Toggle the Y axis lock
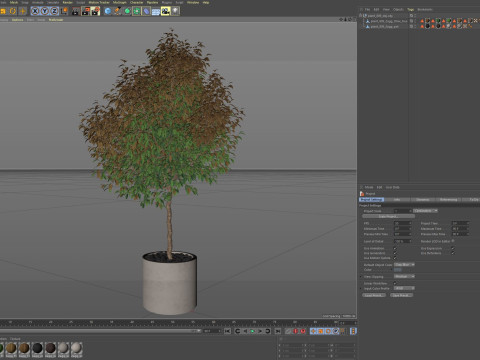480x360 pixels. pos(45,11)
